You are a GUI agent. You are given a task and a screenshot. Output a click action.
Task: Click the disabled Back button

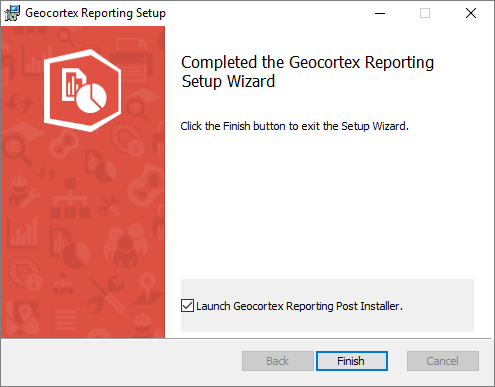(x=278, y=361)
